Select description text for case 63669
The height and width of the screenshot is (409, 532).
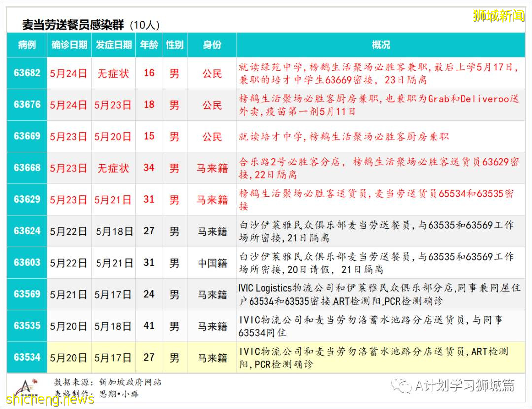click(x=344, y=137)
